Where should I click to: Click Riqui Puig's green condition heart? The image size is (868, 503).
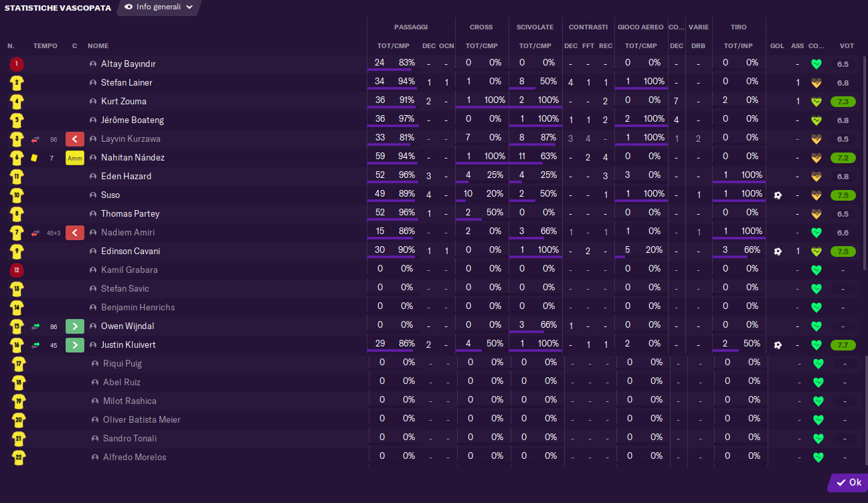click(818, 364)
